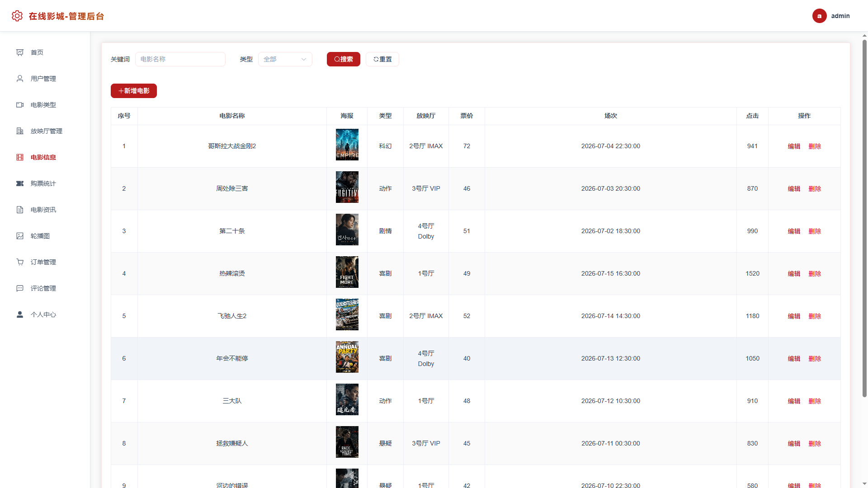Focus the 电影名称 keyword input

[x=180, y=59]
